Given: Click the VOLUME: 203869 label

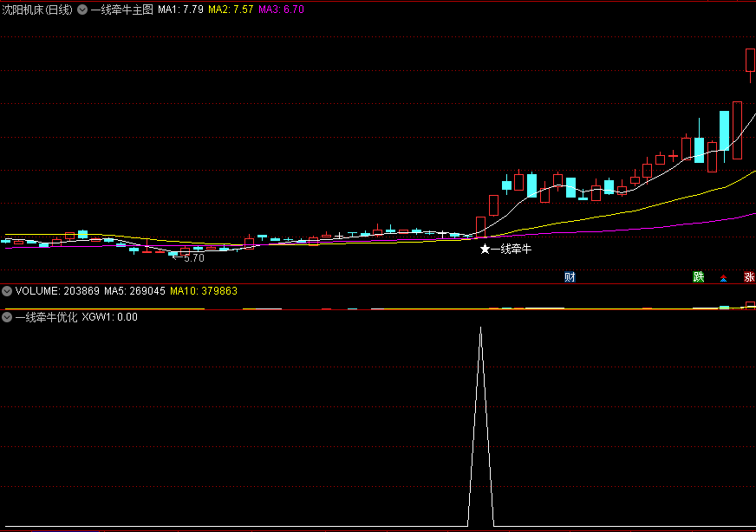Looking at the screenshot, I should (x=57, y=291).
